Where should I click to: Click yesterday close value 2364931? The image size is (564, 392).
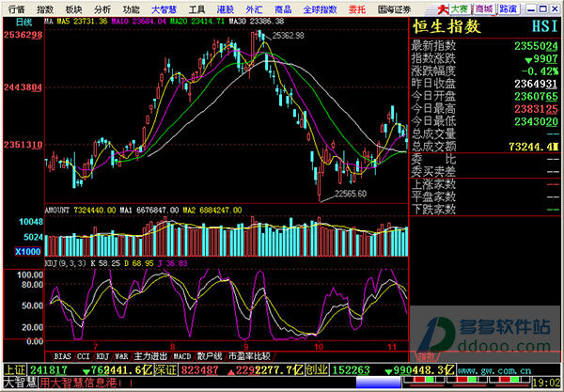click(x=536, y=85)
